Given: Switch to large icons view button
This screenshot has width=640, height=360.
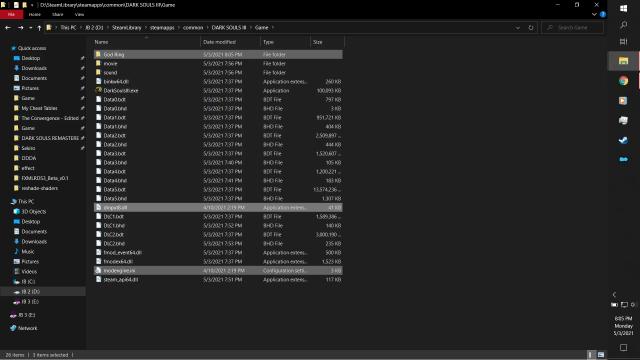Looking at the screenshot, I should click(601, 355).
